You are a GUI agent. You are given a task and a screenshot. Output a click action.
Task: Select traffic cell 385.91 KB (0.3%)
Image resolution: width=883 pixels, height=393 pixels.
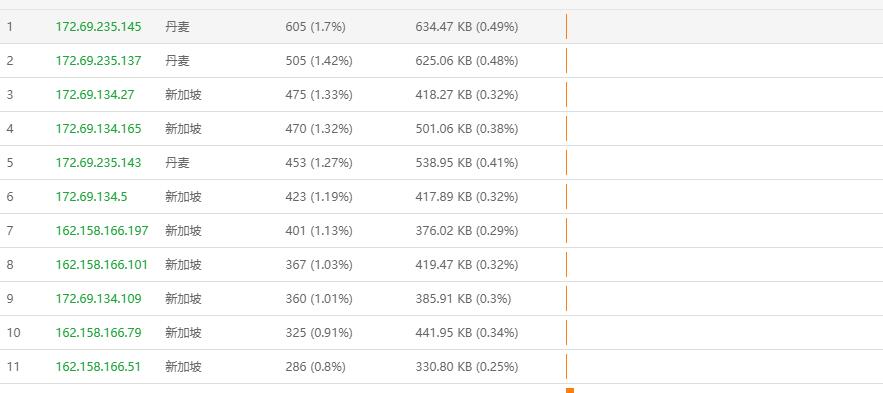pos(463,298)
